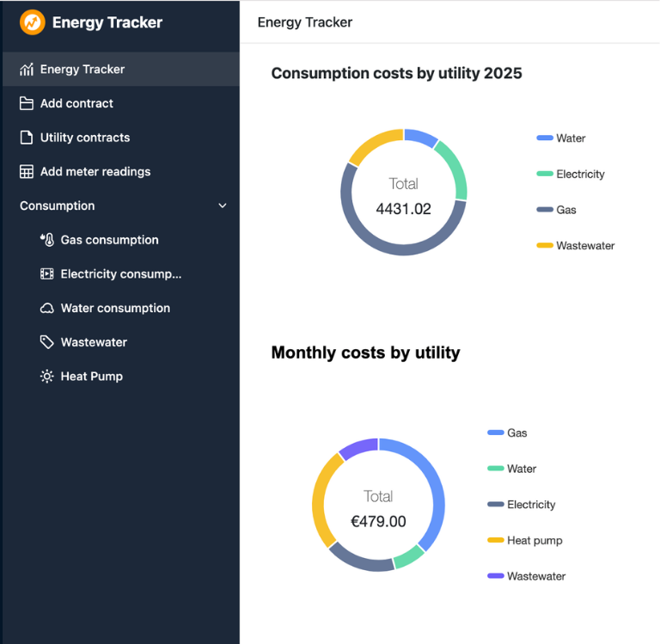This screenshot has height=644, width=660.
Task: Open the Add contract page
Action: (76, 103)
